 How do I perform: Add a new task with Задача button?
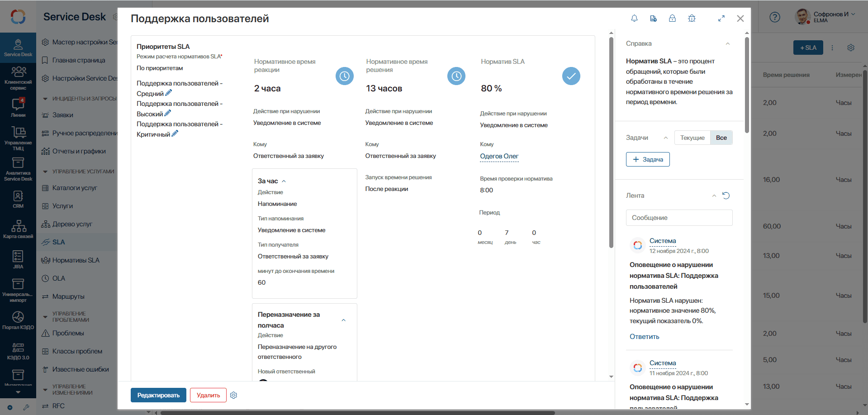(648, 159)
